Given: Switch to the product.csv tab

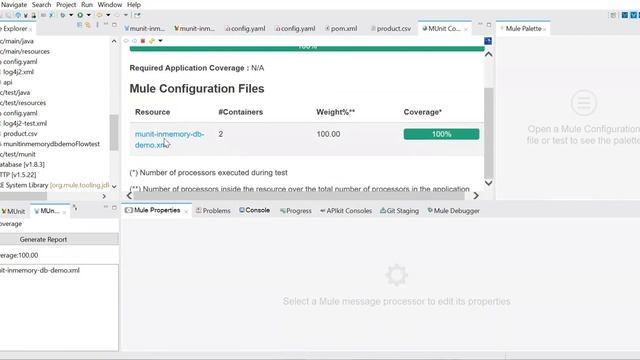Looking at the screenshot, I should [391, 29].
